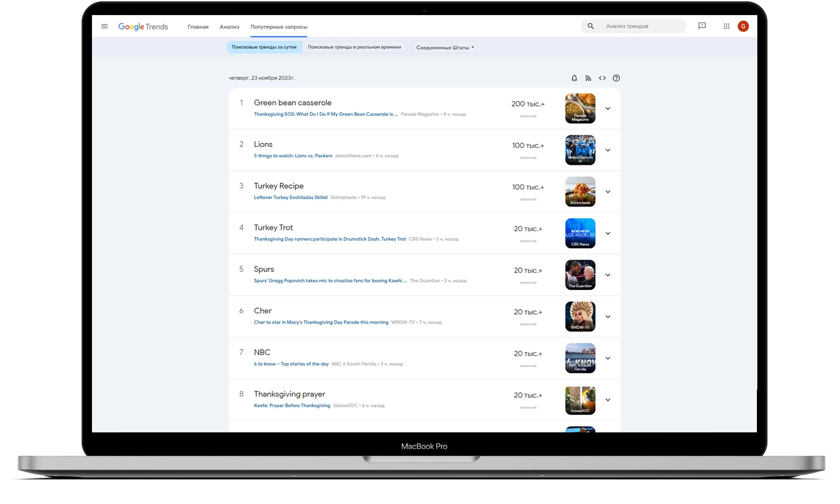Expand the Cher trend row
Screen dimensions: 840x504
pyautogui.click(x=608, y=317)
